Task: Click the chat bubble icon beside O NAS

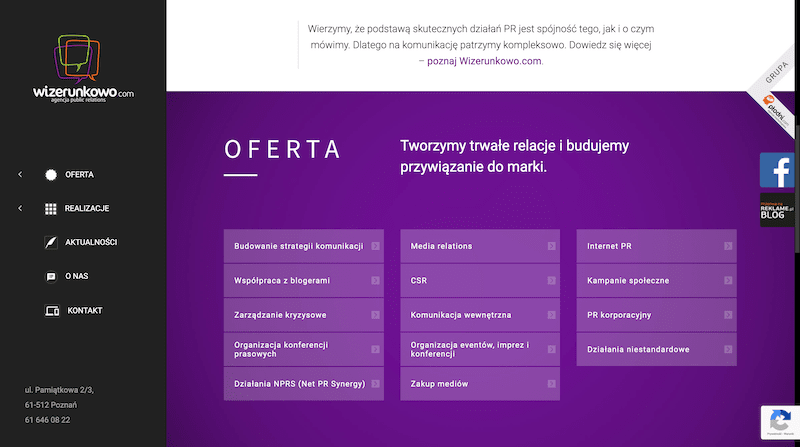Action: coord(51,276)
